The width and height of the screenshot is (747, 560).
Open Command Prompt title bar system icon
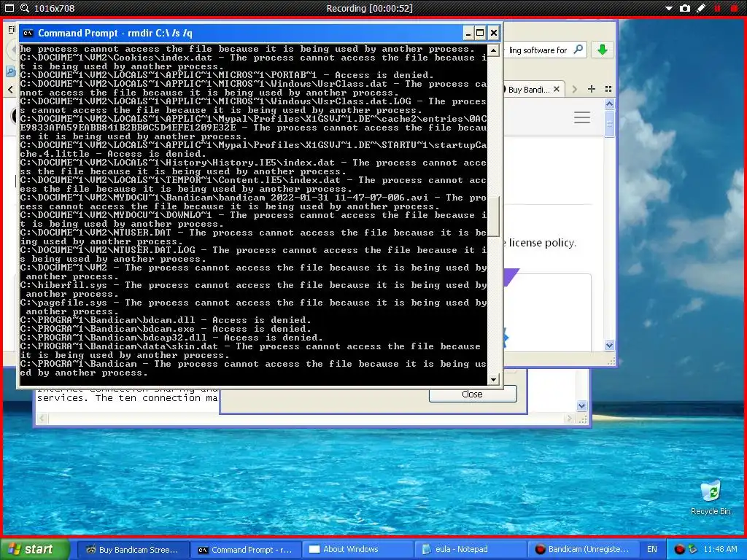[x=28, y=33]
